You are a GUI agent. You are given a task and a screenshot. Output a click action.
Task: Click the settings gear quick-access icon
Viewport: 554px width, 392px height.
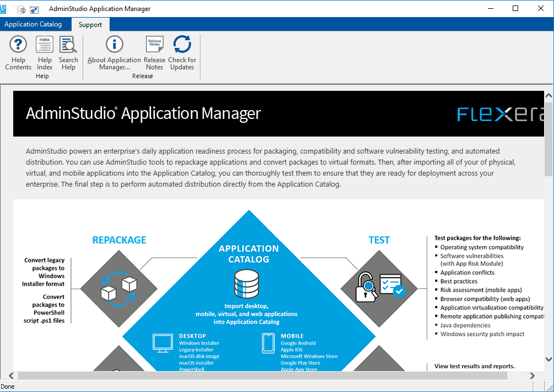[34, 9]
